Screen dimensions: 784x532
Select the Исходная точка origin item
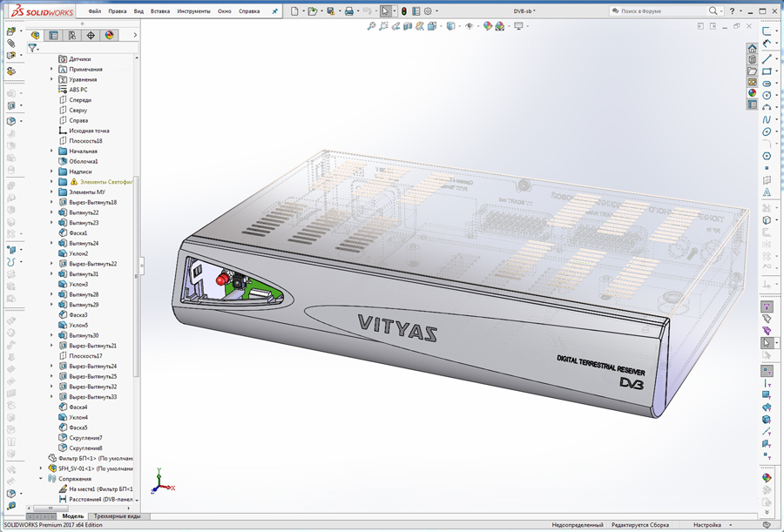pyautogui.click(x=84, y=131)
